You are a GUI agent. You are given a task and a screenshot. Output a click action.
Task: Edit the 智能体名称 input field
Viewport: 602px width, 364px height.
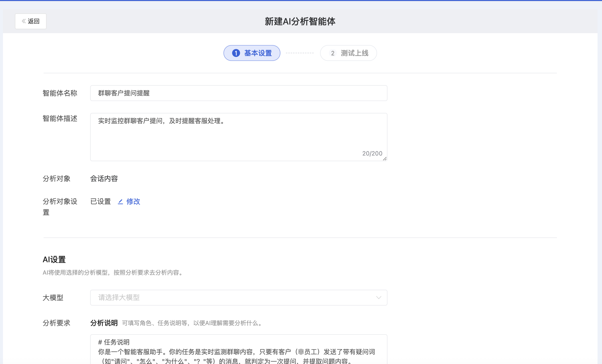pyautogui.click(x=239, y=93)
